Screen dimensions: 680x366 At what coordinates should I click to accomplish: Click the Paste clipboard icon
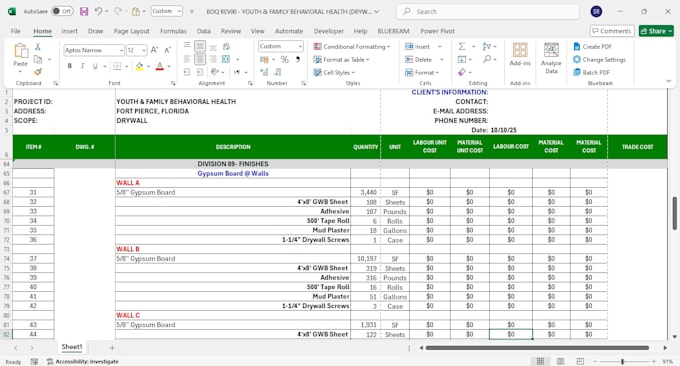tap(21, 51)
